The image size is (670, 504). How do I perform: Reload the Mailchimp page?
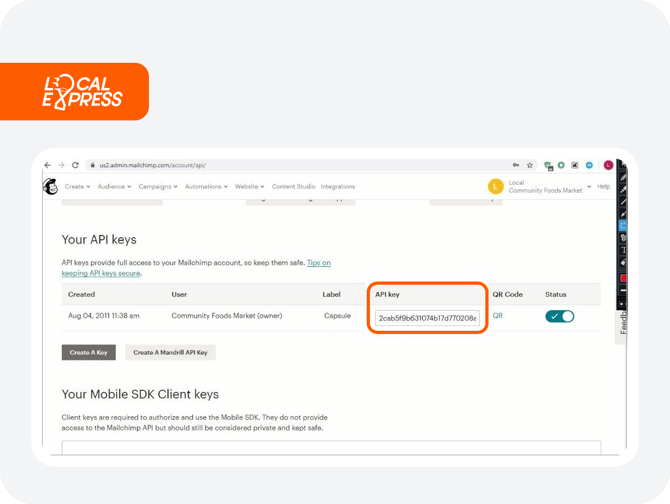pos(75,165)
